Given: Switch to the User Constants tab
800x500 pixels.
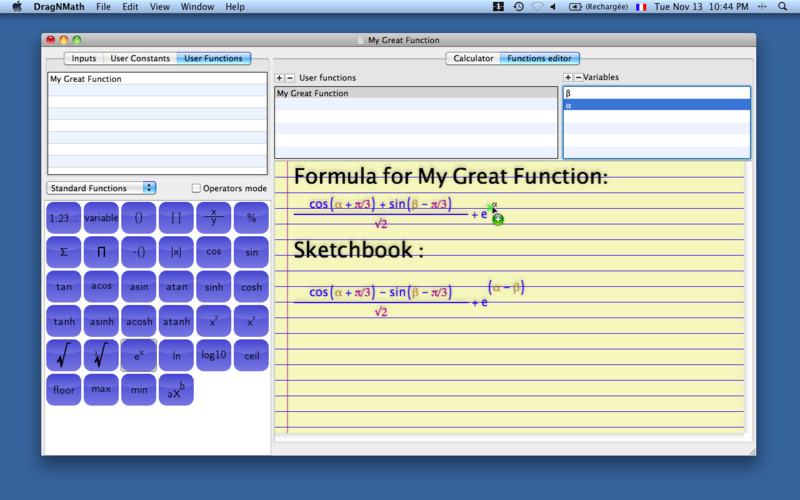Looking at the screenshot, I should [x=140, y=58].
